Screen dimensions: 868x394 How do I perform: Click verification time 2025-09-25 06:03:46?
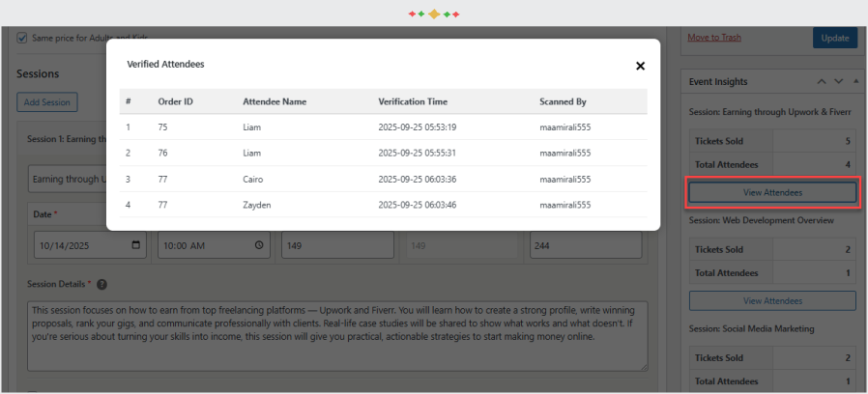418,206
